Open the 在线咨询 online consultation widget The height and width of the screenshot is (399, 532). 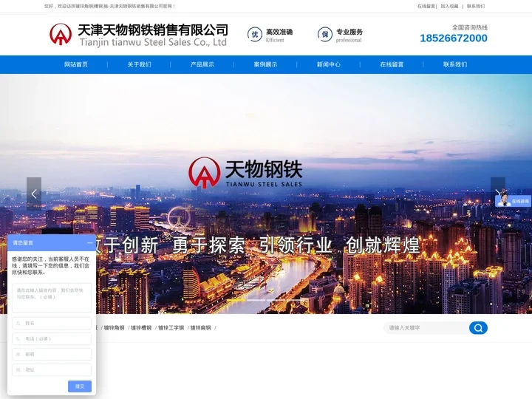pos(513,201)
